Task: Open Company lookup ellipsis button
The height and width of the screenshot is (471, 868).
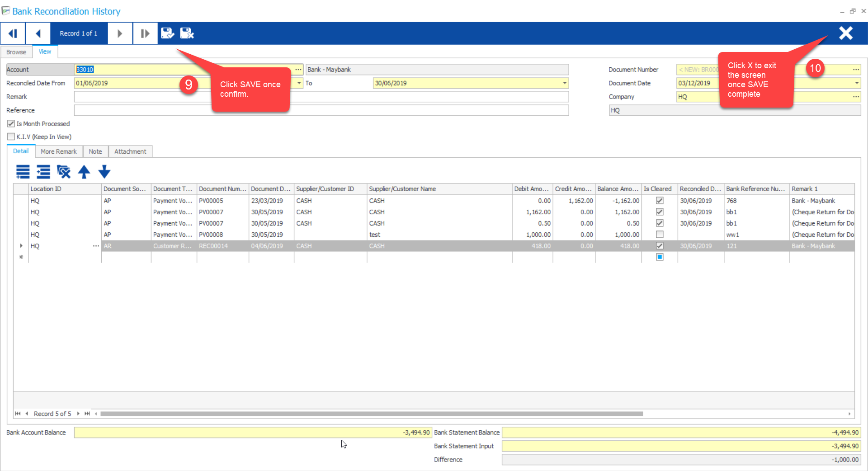Action: 856,97
